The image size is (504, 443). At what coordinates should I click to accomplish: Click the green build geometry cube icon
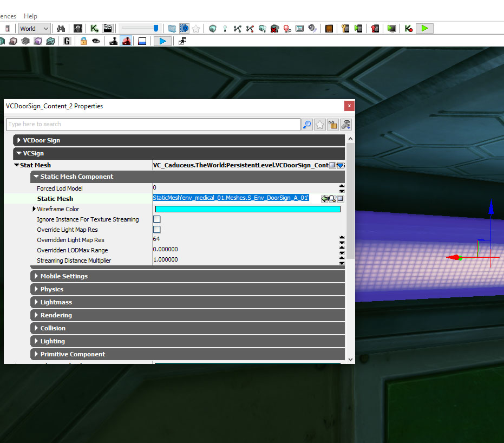pos(212,29)
